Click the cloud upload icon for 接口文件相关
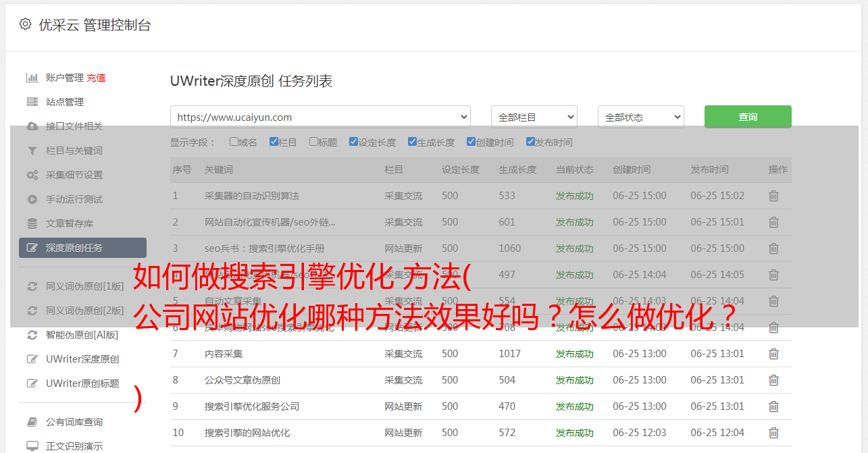 tap(32, 126)
